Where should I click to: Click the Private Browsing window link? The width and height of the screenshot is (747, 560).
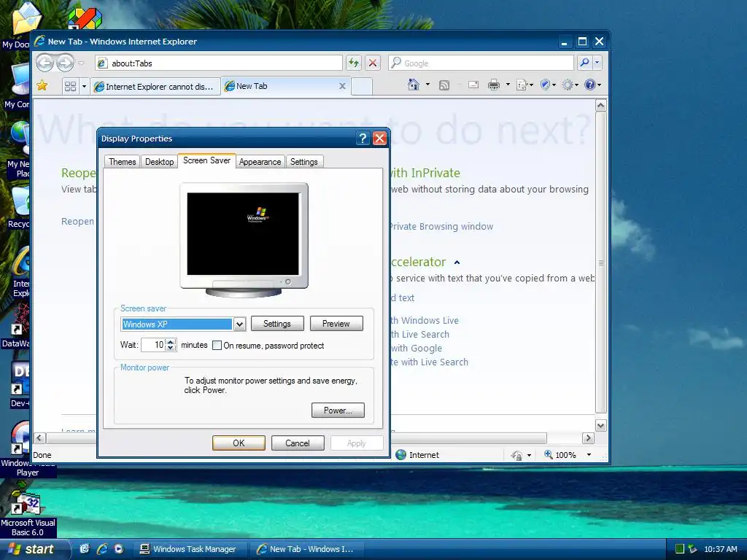tap(441, 226)
